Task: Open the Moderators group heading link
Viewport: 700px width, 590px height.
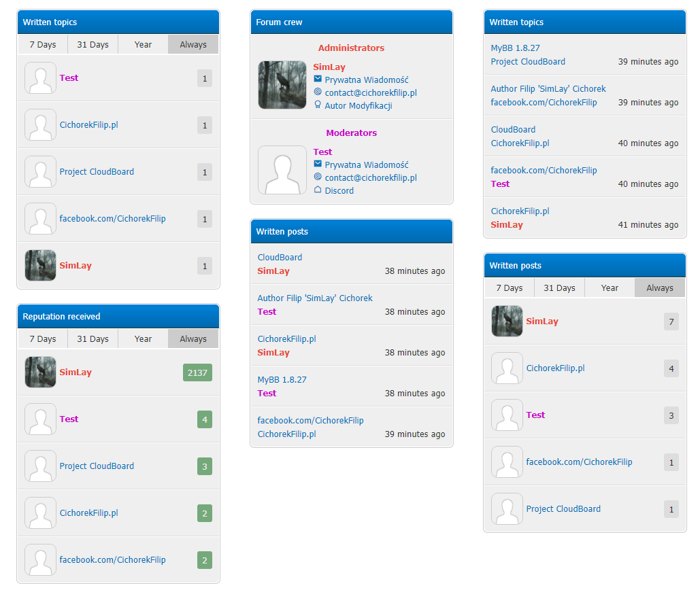Action: pyautogui.click(x=351, y=133)
